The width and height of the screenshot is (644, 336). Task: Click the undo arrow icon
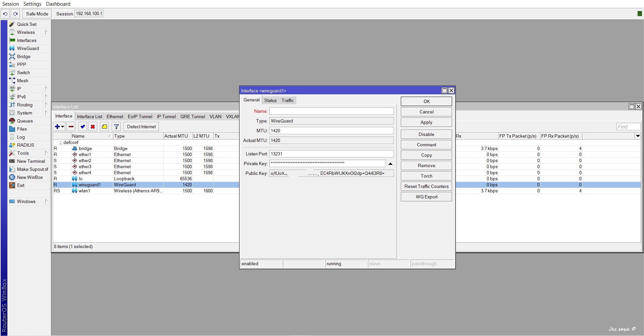5,14
